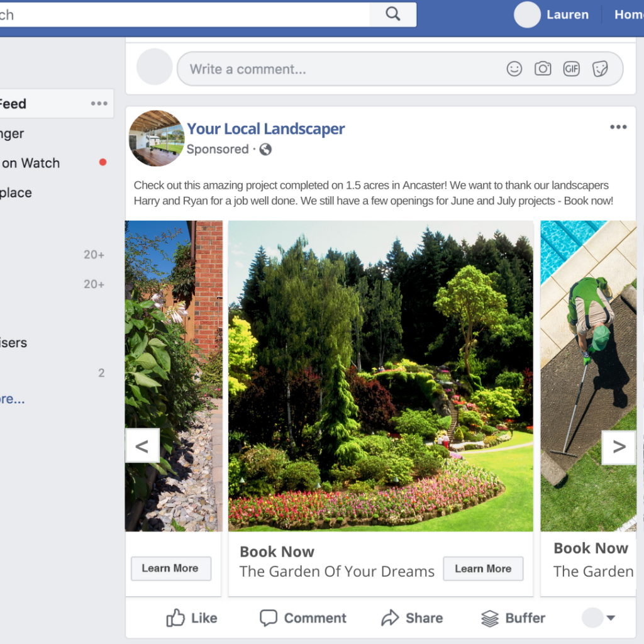The width and height of the screenshot is (644, 644).
Task: Open the Marketplace sidebar item
Action: (16, 192)
